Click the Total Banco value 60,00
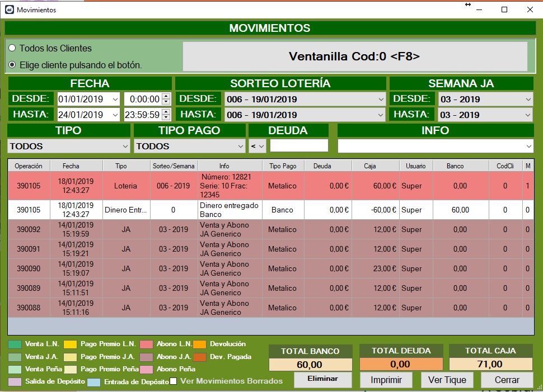The image size is (543, 392). pos(310,365)
